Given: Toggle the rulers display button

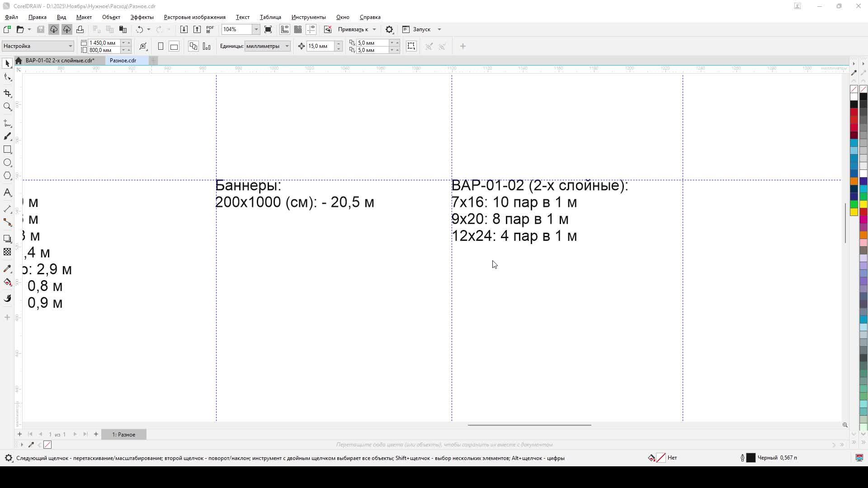Looking at the screenshot, I should pyautogui.click(x=285, y=29).
